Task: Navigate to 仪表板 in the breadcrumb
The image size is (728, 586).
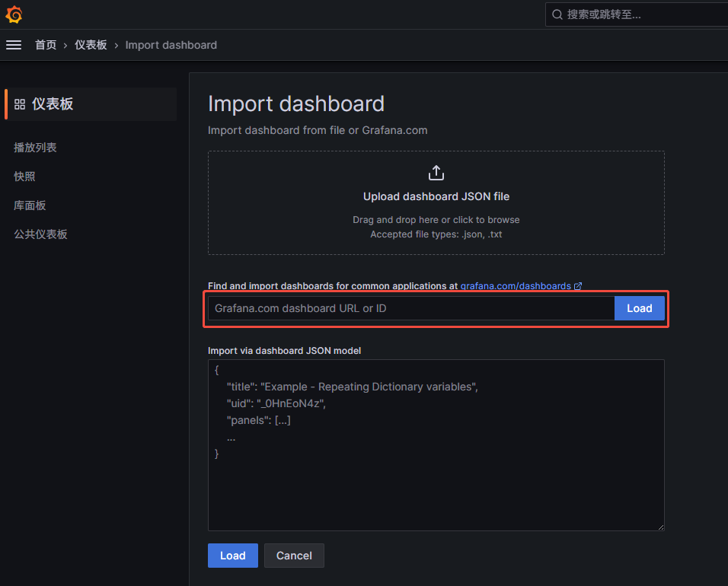Action: 91,45
